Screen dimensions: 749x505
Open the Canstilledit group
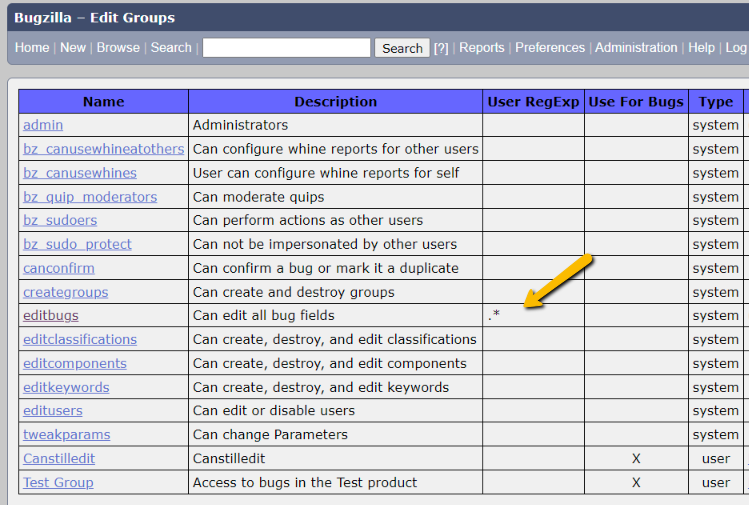(x=59, y=459)
